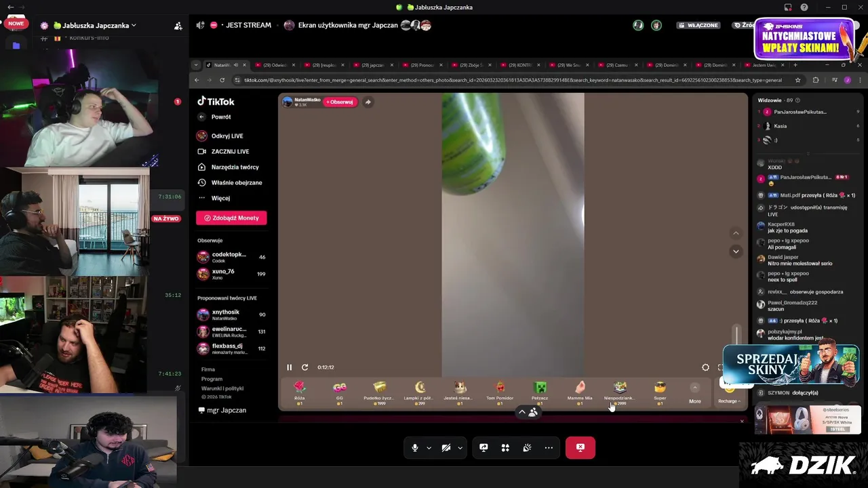Expand More gifts list
The height and width of the screenshot is (488, 868).
pos(695,394)
